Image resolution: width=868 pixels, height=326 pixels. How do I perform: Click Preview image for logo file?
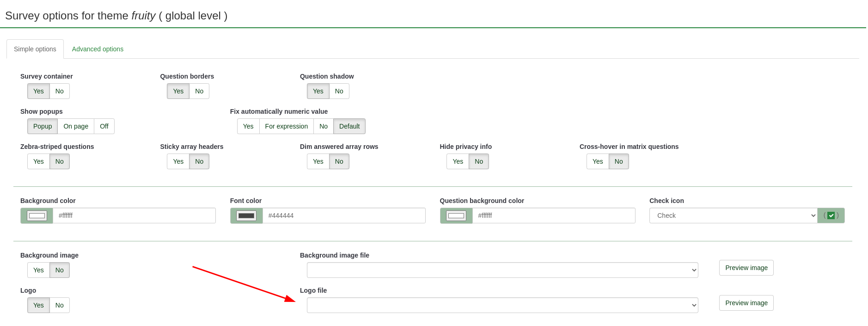click(x=746, y=303)
